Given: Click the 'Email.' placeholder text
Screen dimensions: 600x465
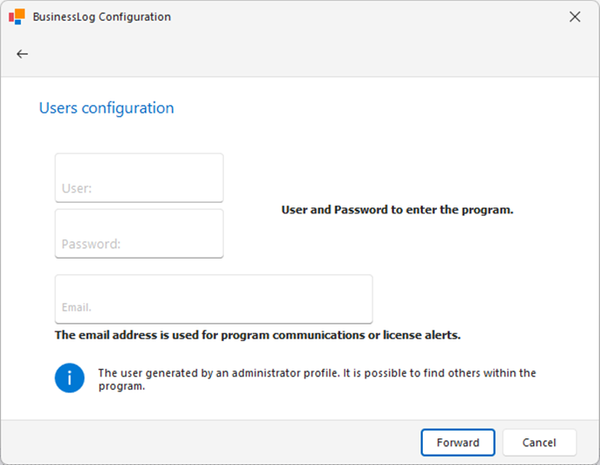Looking at the screenshot, I should point(76,308).
